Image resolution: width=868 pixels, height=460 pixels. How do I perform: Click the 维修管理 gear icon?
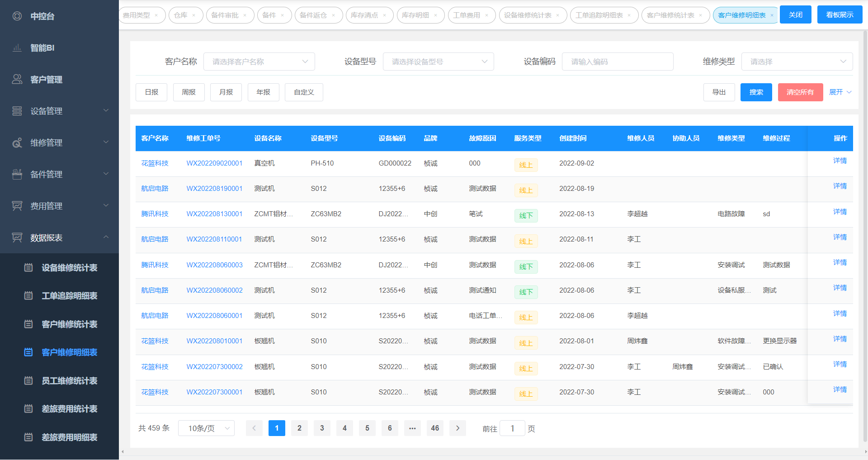pyautogui.click(x=17, y=143)
